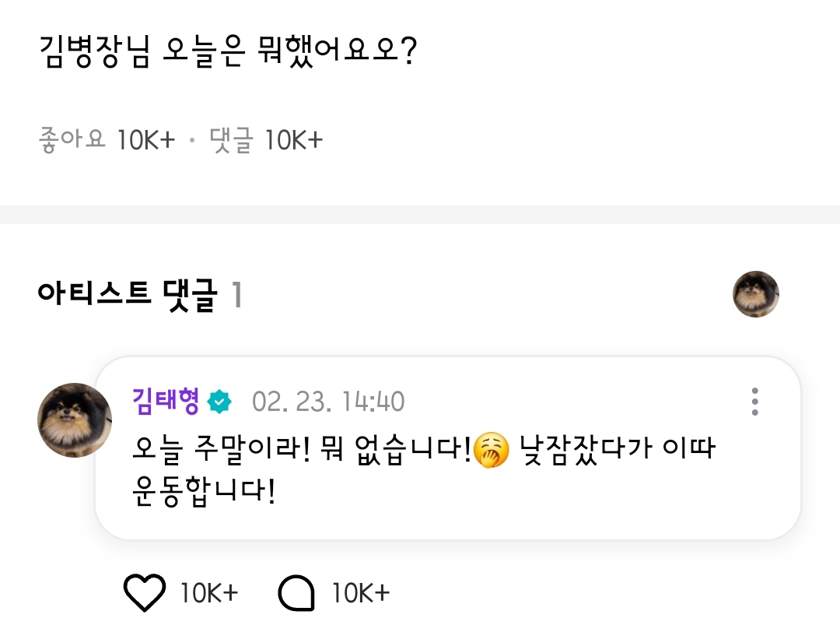840x632 pixels.
Task: Open the post's 댓글 10K+ comments
Action: pos(266,140)
